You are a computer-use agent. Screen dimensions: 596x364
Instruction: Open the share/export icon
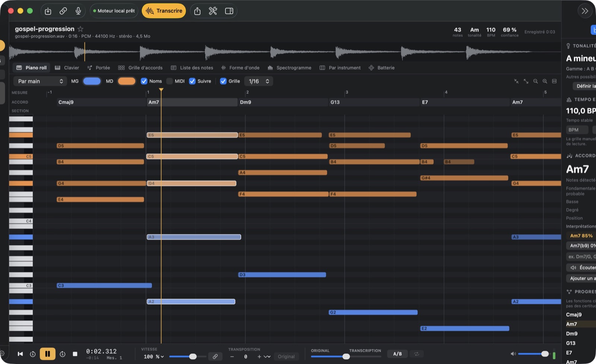(x=197, y=11)
